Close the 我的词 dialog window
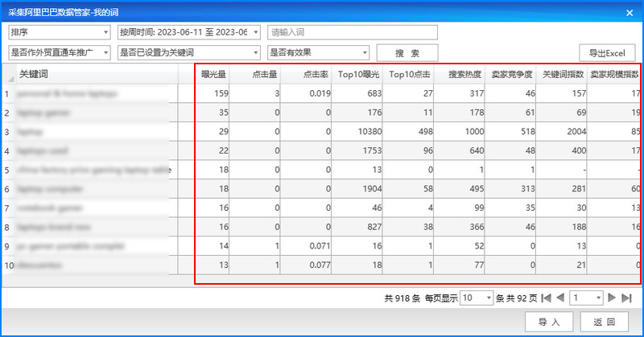 (630, 13)
